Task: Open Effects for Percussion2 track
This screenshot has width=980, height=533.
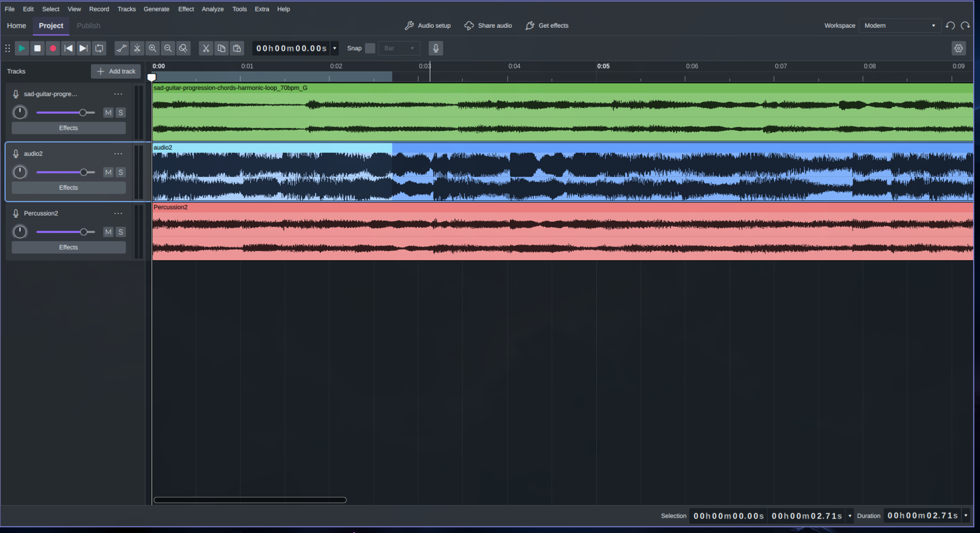Action: [x=68, y=247]
